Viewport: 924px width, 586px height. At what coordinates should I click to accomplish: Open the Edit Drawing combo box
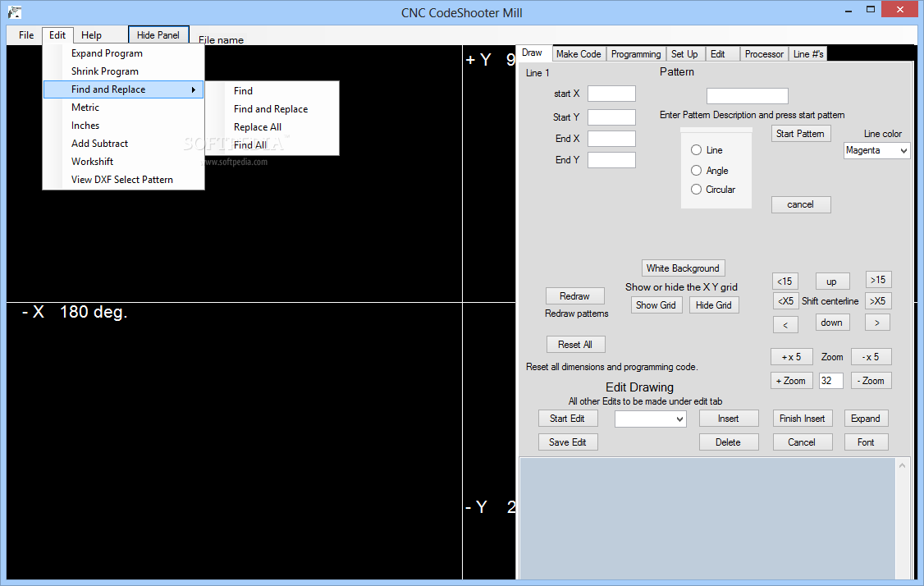coord(651,419)
